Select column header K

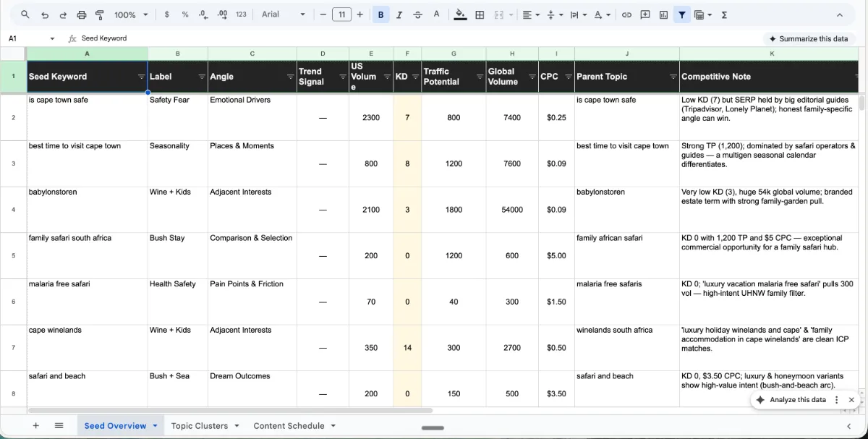[772, 54]
